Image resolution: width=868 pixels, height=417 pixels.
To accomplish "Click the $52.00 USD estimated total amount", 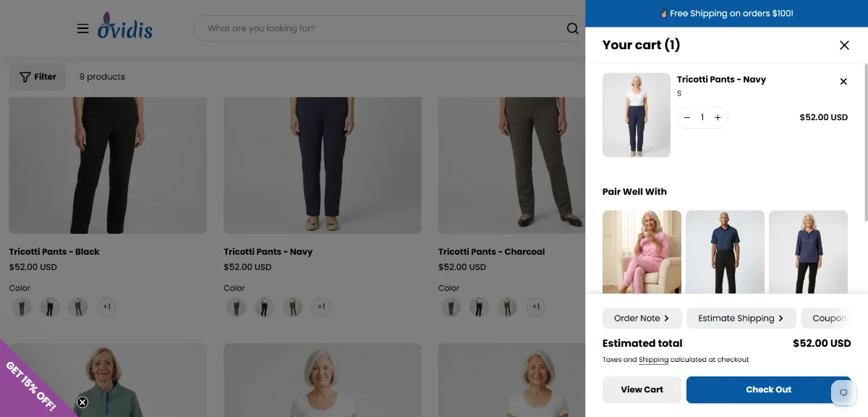I will point(822,343).
